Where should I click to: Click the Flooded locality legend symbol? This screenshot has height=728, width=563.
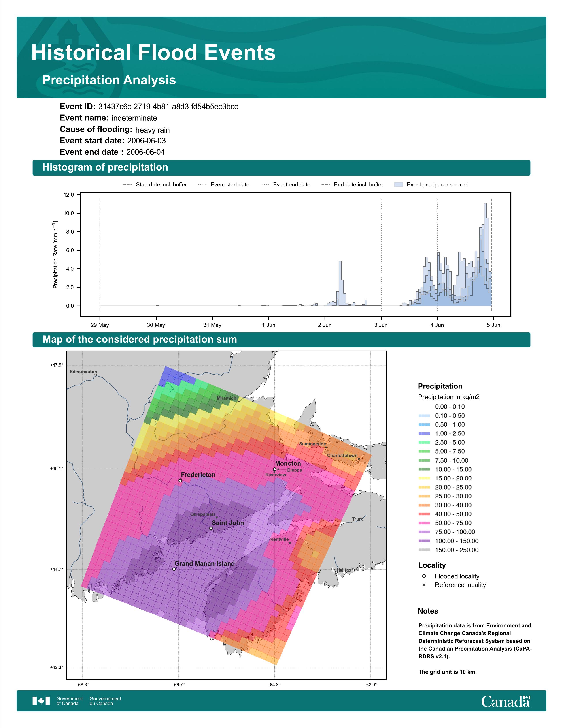point(424,576)
